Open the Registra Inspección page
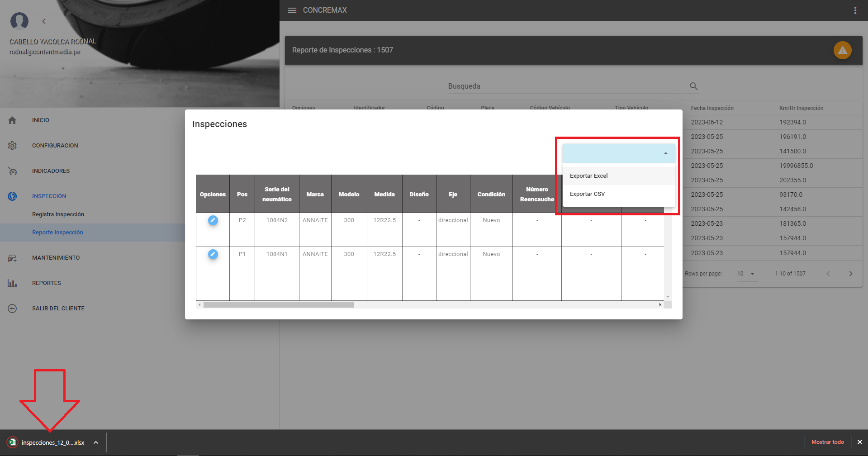This screenshot has width=868, height=456. [58, 214]
